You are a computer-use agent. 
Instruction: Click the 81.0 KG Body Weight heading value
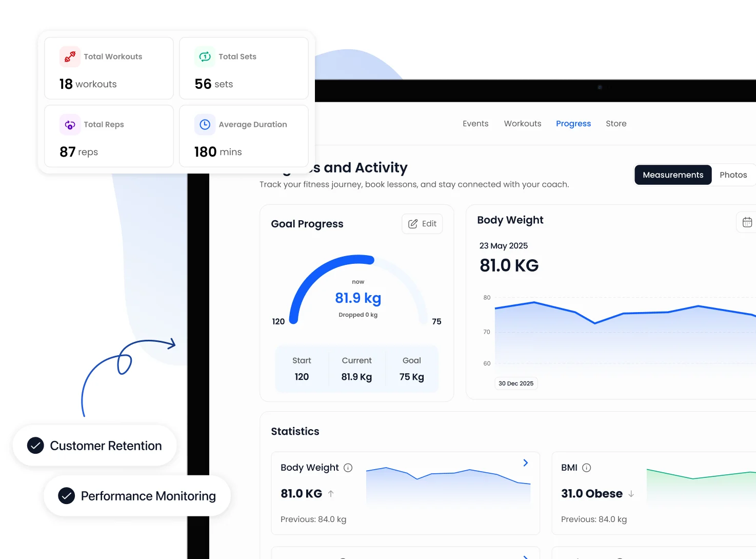tap(509, 265)
